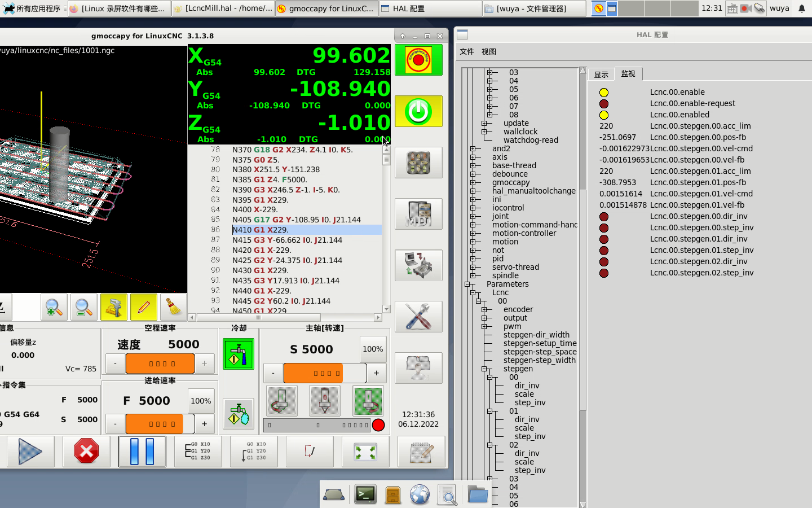Collapse the stepgen tree node
The image size is (812, 508).
(x=484, y=369)
